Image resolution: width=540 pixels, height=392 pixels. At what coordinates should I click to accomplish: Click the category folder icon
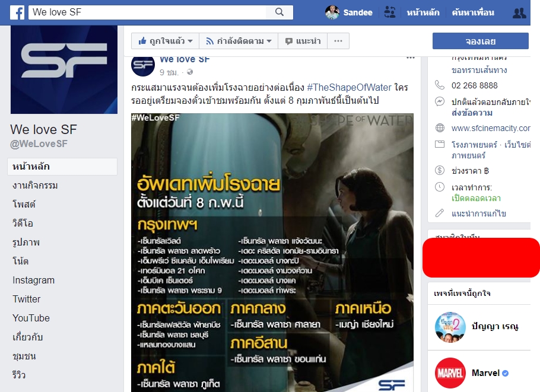[x=440, y=144]
